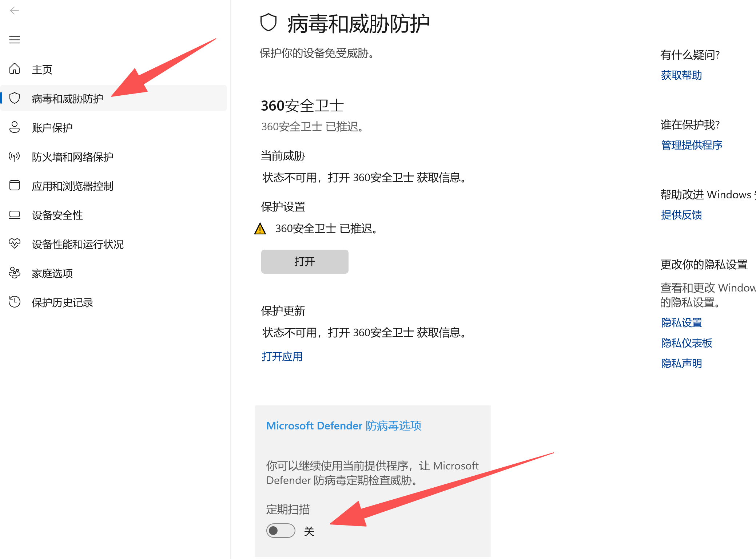Click the 打开 button

pos(305,261)
